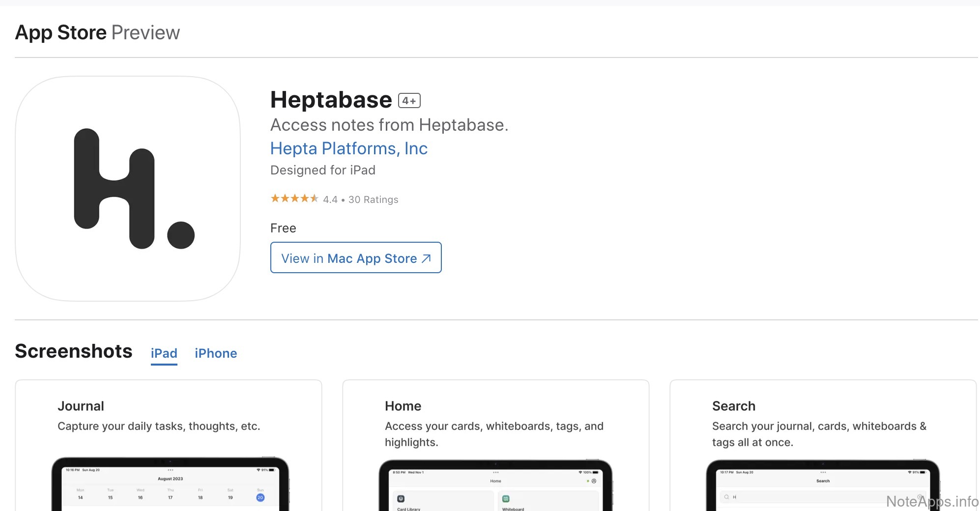Switch to the iPad screenshots tab
This screenshot has width=980, height=511.
pyautogui.click(x=164, y=353)
